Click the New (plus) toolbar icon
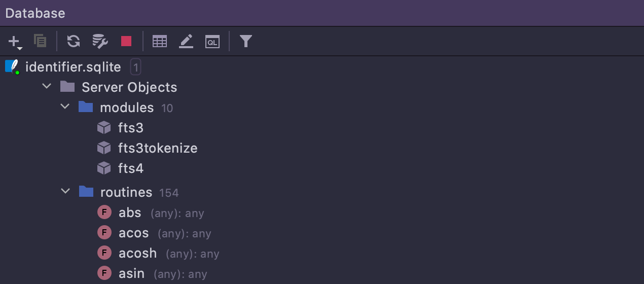644x284 pixels. point(15,42)
